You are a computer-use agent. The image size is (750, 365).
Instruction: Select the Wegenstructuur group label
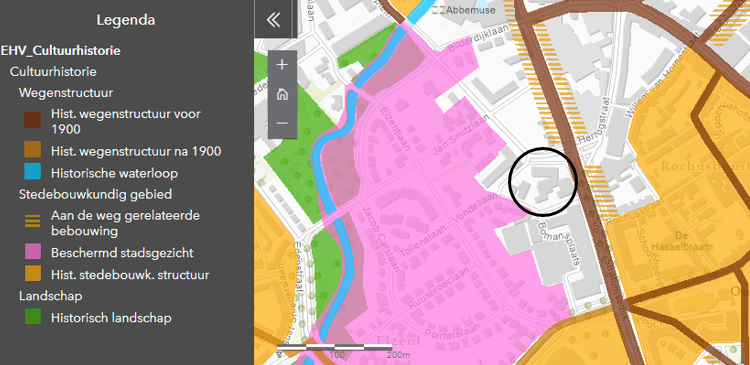tap(66, 93)
